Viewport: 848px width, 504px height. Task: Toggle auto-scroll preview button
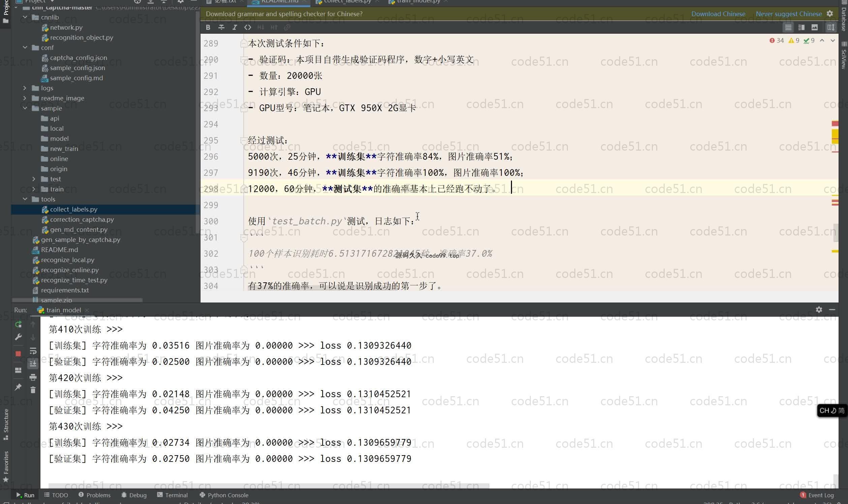pyautogui.click(x=831, y=27)
